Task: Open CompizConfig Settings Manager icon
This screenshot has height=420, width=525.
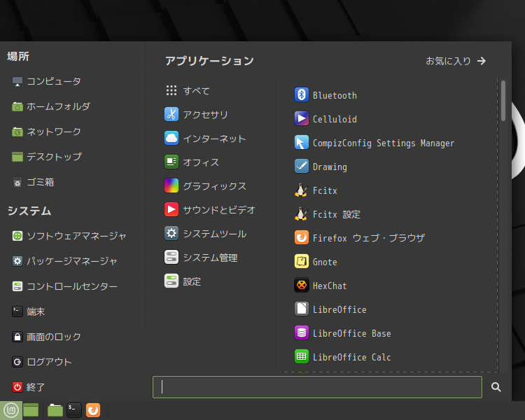Action: [301, 142]
